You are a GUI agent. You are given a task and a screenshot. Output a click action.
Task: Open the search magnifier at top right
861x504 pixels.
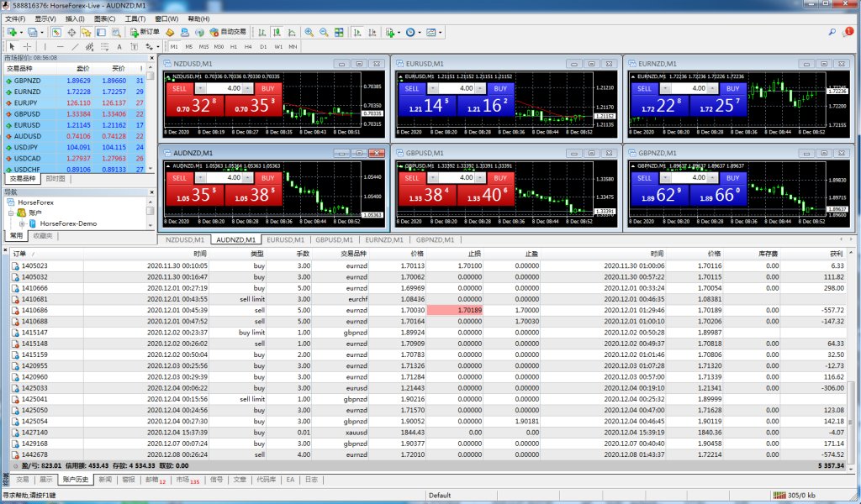(x=832, y=33)
